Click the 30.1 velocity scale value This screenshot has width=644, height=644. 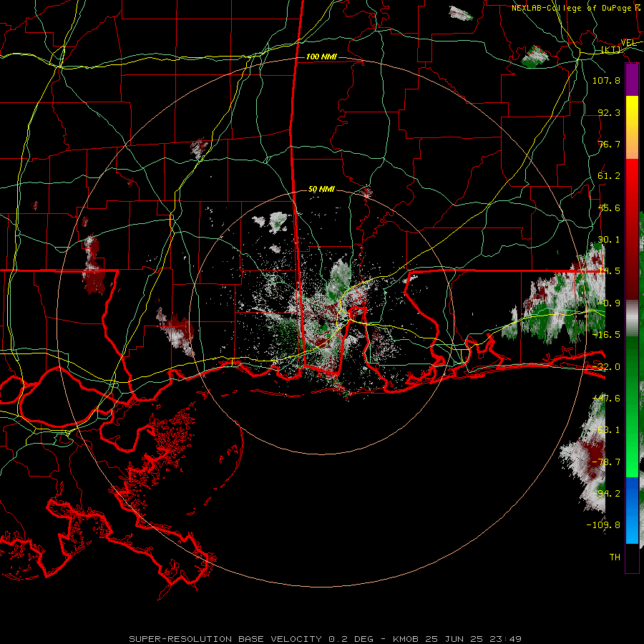[x=609, y=240]
